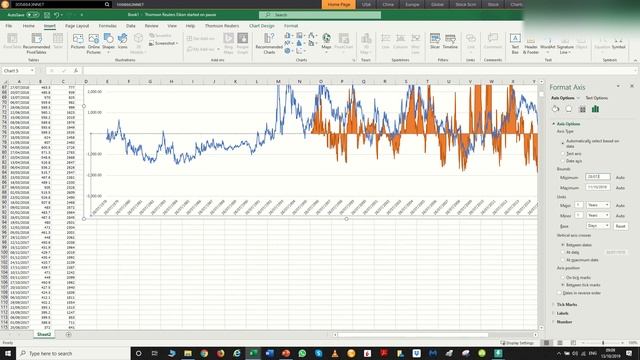The height and width of the screenshot is (360, 640).
Task: Select Automatically select based on data
Action: tap(563, 143)
